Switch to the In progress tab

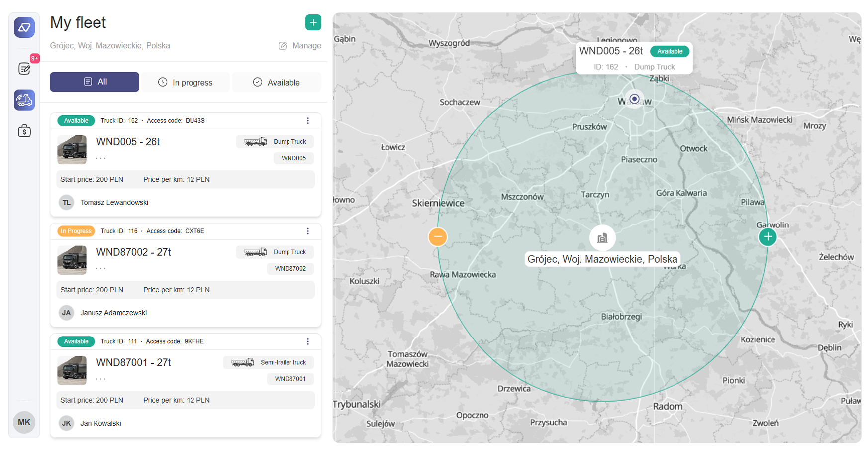click(186, 82)
